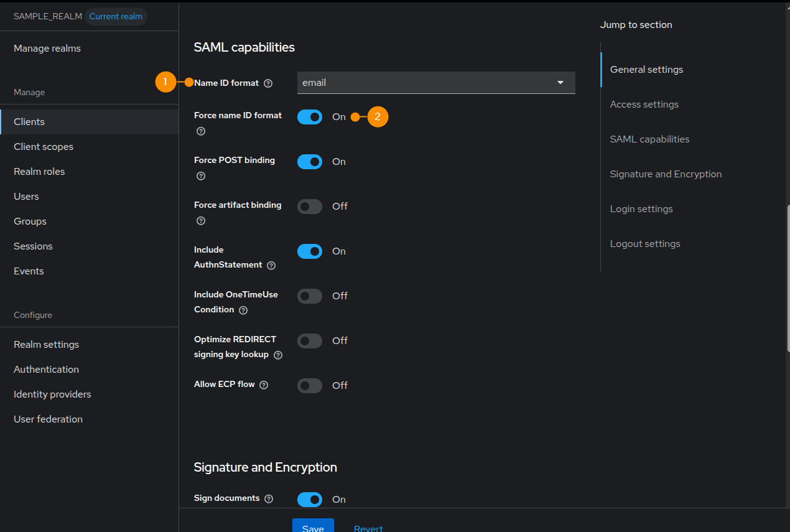Click help icon next to Allow ECP flow
790x532 pixels.
[x=264, y=385]
